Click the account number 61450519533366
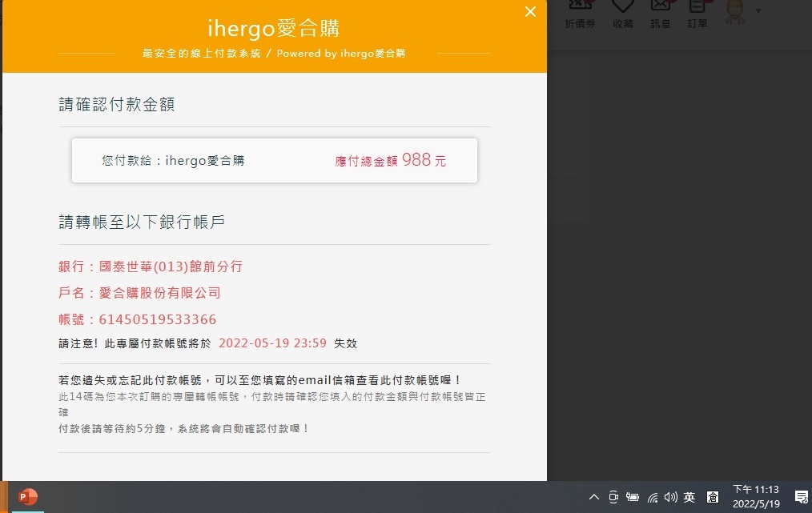This screenshot has height=513, width=812. click(x=158, y=319)
